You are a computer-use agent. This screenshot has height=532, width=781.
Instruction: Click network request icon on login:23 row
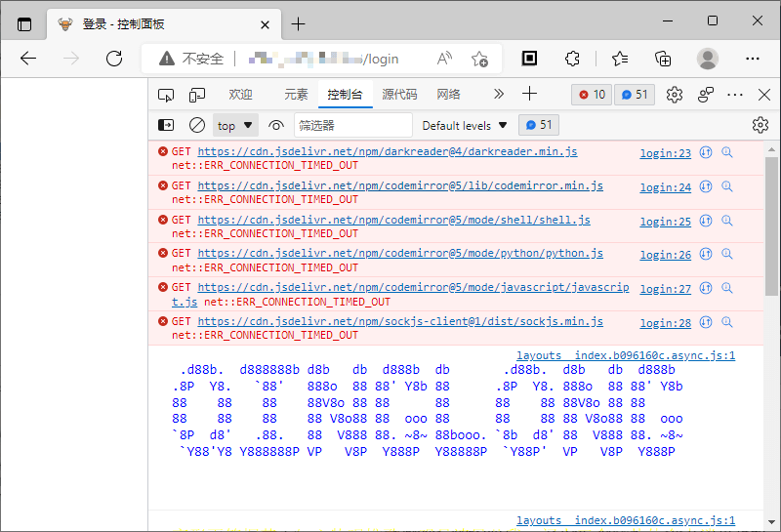(x=705, y=152)
